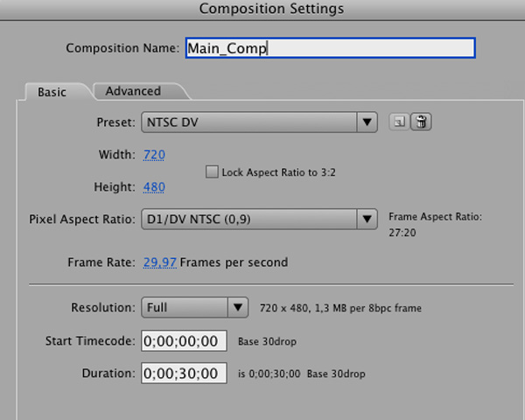Click the Start Timecode field
Screen dimensions: 525x420
pyautogui.click(x=183, y=340)
